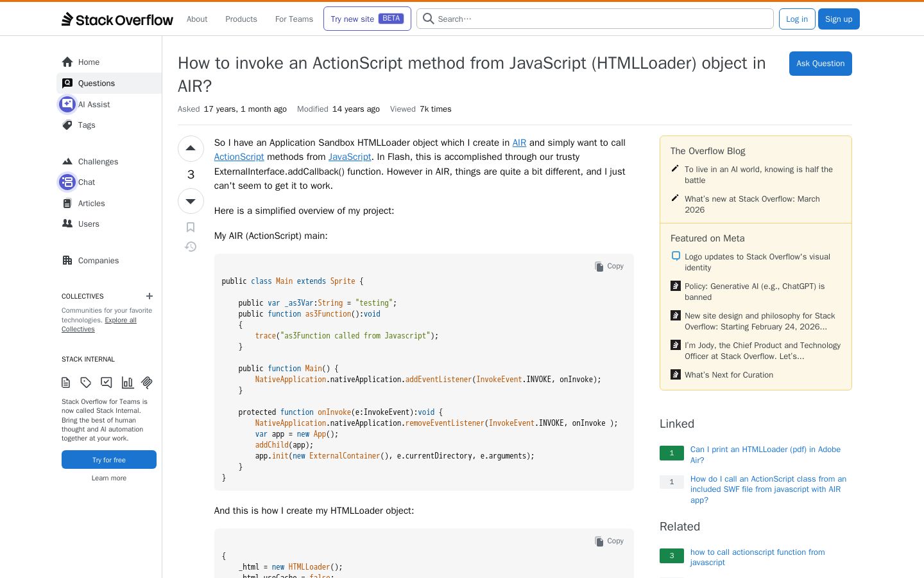924x578 pixels.
Task: Click Stack Internal document icon
Action: (66, 383)
